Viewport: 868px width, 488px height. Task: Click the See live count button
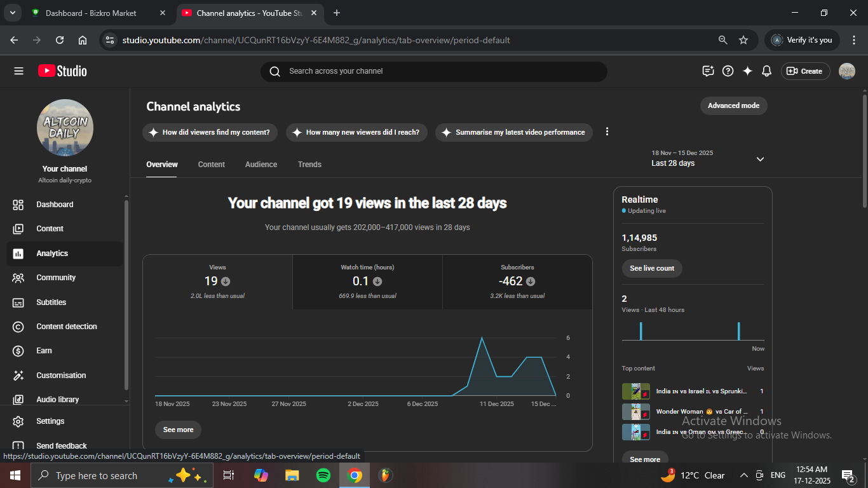click(652, 268)
